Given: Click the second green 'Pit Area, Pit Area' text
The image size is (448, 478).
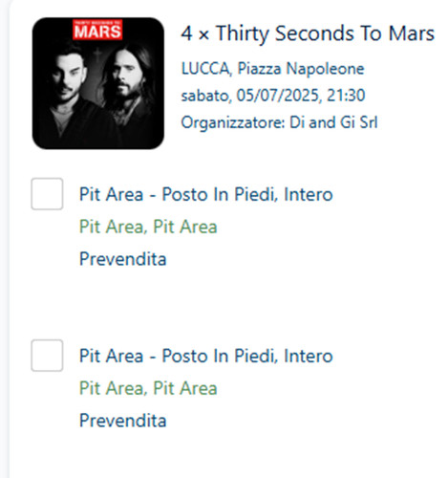Looking at the screenshot, I should 148,388.
